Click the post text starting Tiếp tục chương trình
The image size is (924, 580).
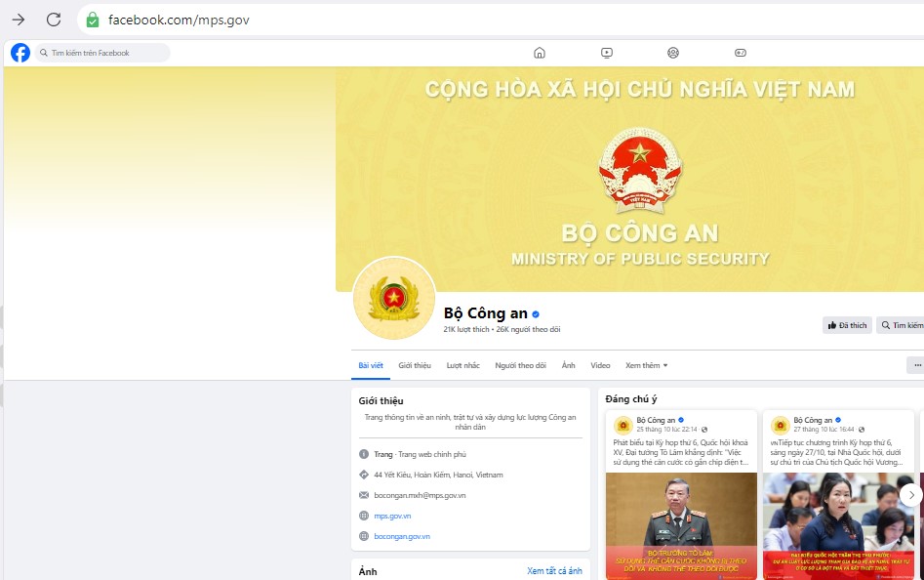(x=837, y=452)
